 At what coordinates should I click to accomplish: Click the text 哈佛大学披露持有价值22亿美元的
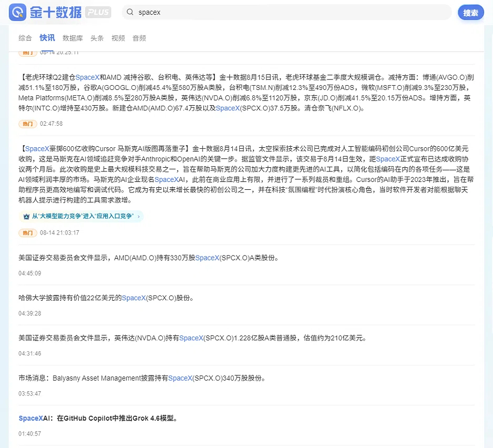tap(70, 298)
